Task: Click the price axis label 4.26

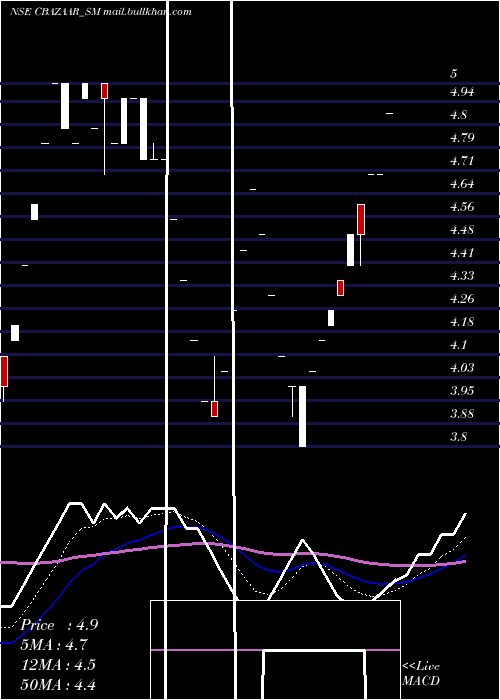Action: [462, 299]
